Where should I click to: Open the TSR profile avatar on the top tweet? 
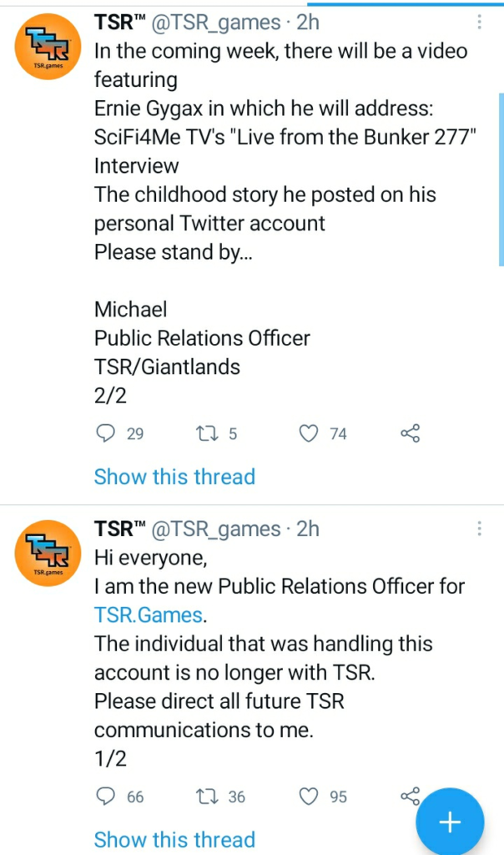click(48, 45)
